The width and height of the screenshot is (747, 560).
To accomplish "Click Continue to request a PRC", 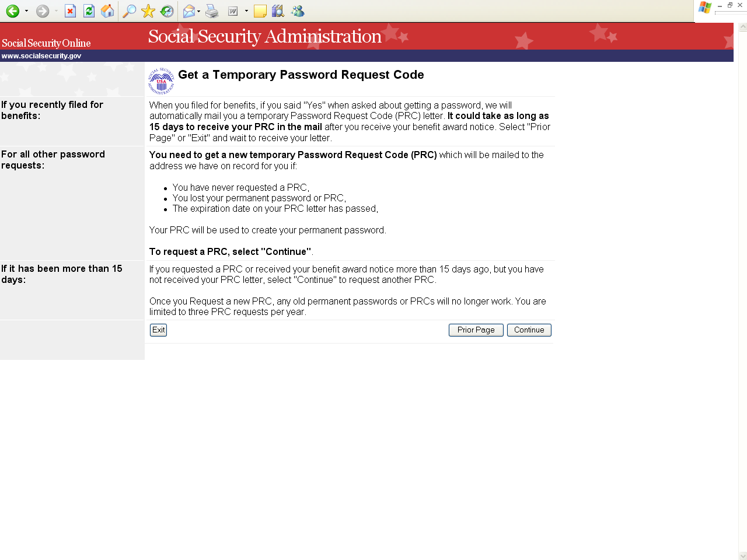I will click(x=529, y=330).
